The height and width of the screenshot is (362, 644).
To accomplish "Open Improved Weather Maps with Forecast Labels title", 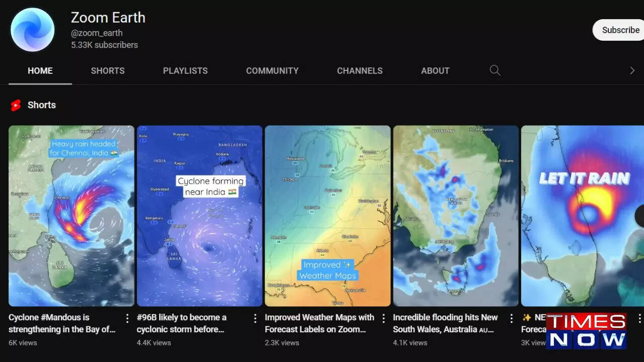I will (319, 323).
